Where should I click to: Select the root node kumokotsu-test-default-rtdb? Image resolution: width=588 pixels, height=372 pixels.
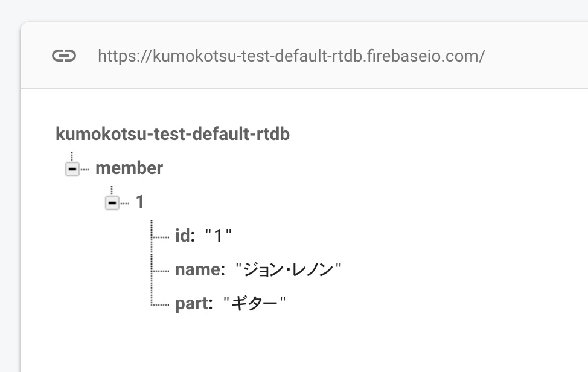[173, 134]
